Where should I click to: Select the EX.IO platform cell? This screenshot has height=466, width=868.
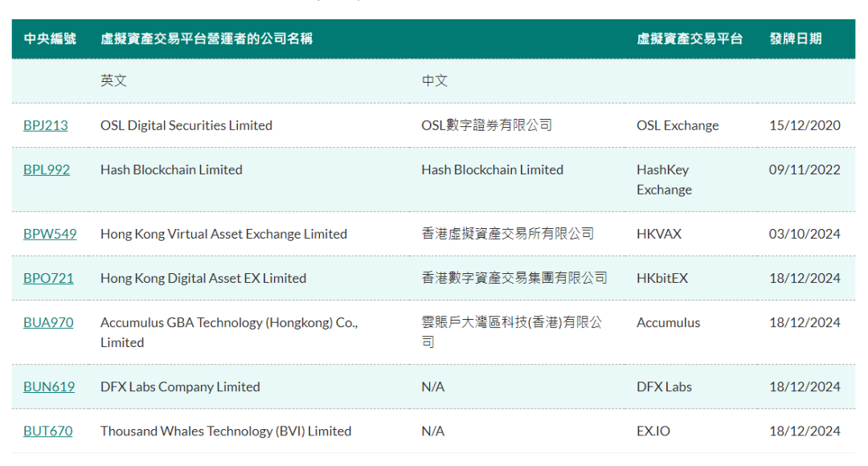point(653,431)
